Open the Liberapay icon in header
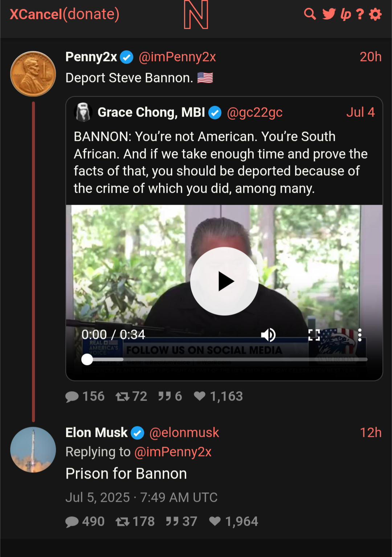This screenshot has width=392, height=557. coord(346,14)
